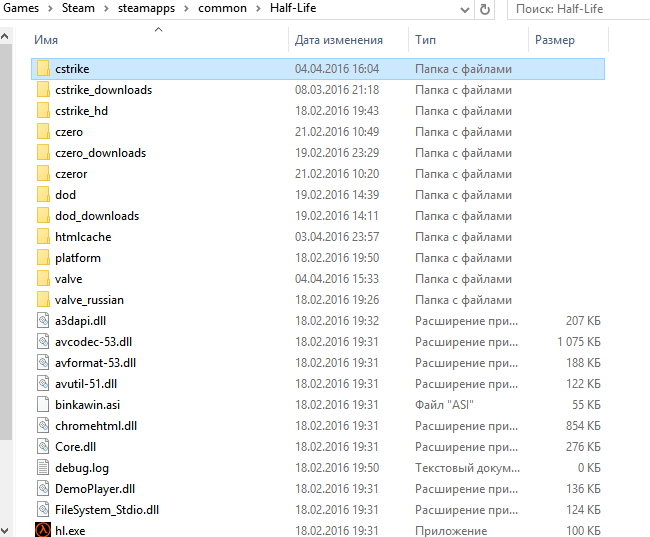Expand the chevron after Steam breadcrumb

(106, 9)
